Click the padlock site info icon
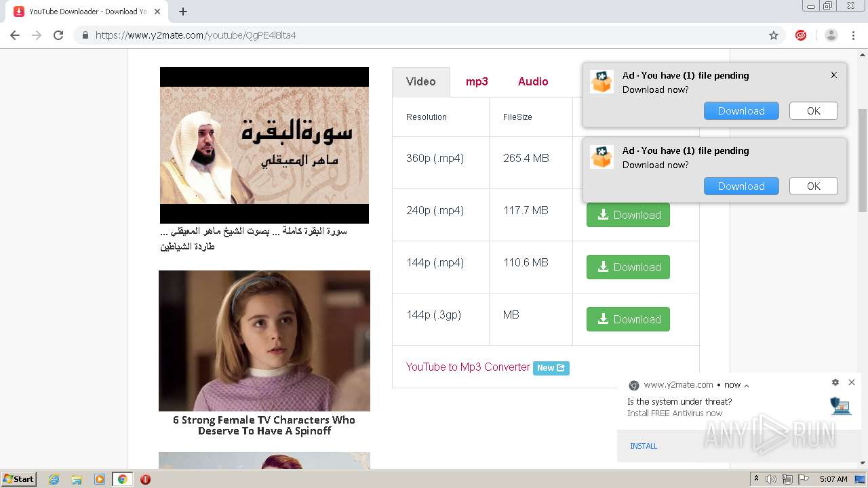This screenshot has height=488, width=868. pos(85,35)
